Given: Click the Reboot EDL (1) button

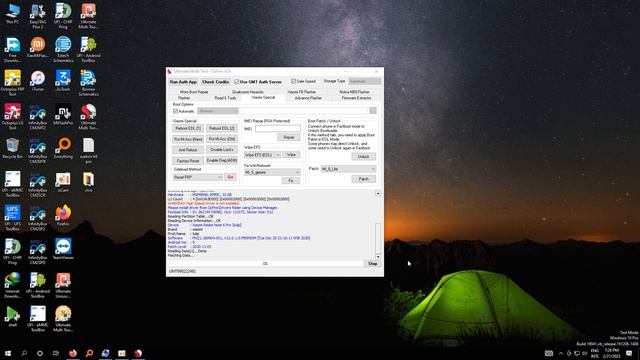Looking at the screenshot, I should pos(188,128).
